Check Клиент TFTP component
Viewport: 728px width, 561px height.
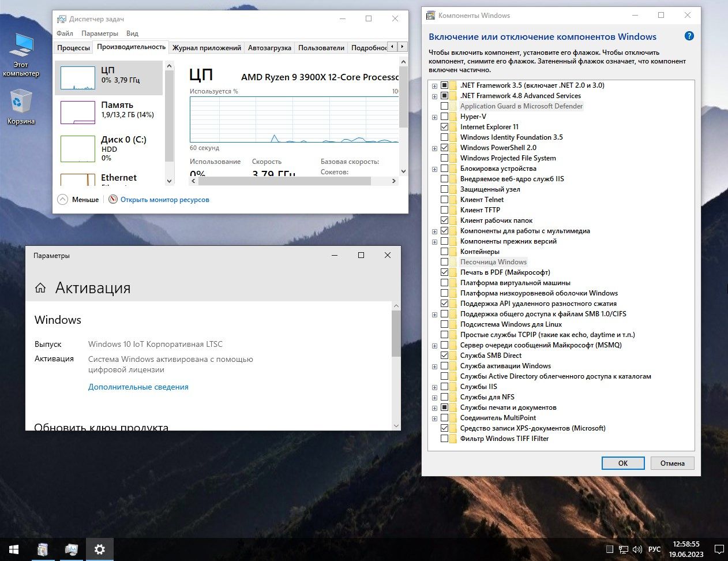444,210
